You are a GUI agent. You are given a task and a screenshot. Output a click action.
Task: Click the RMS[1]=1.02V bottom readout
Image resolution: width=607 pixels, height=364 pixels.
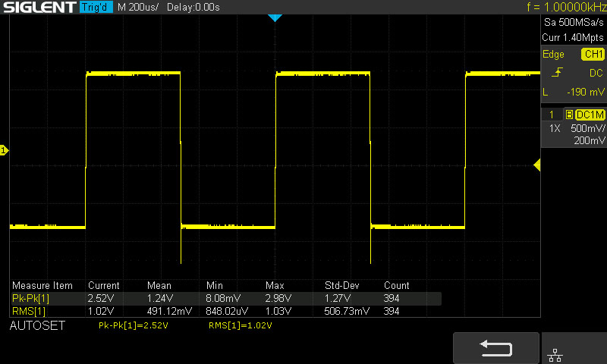241,326
